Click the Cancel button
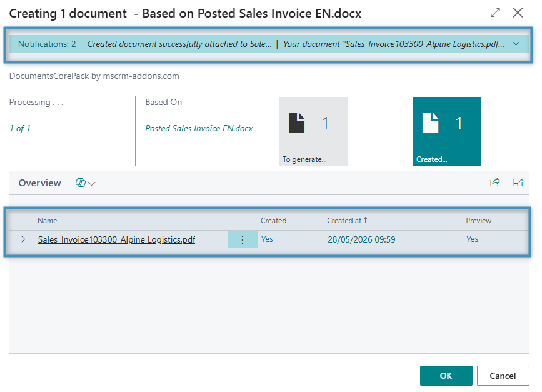 point(503,376)
